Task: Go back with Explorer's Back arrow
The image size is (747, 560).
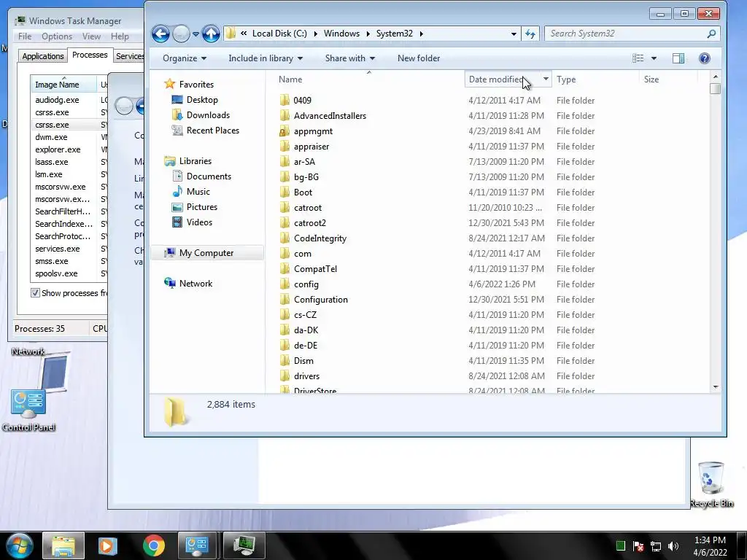Action: click(160, 34)
